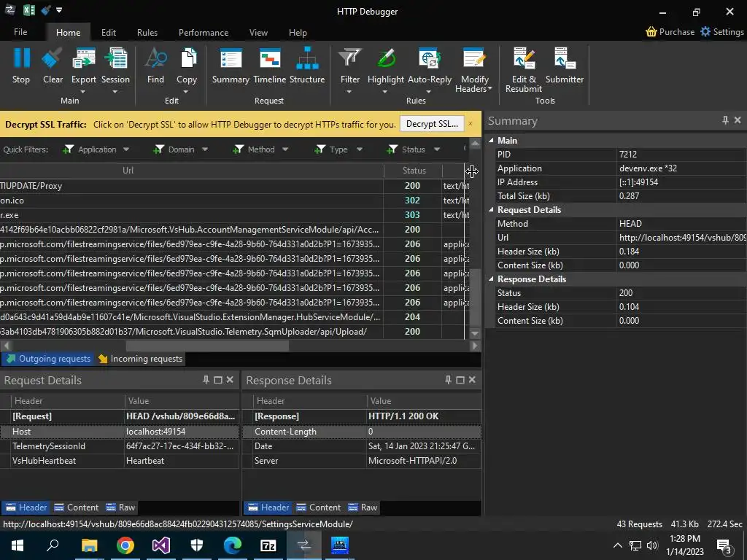
Task: Open the Modify Headers dropdown arrow
Action: click(x=489, y=89)
